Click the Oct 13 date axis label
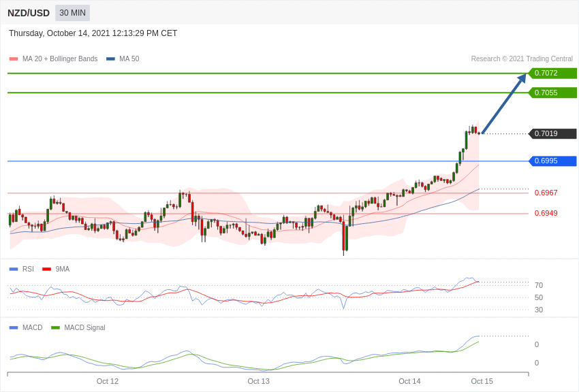This screenshot has width=579, height=392. 259,381
